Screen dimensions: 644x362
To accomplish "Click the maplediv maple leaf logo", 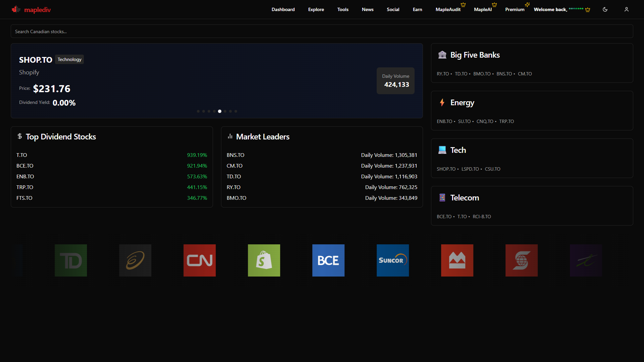I will [15, 9].
